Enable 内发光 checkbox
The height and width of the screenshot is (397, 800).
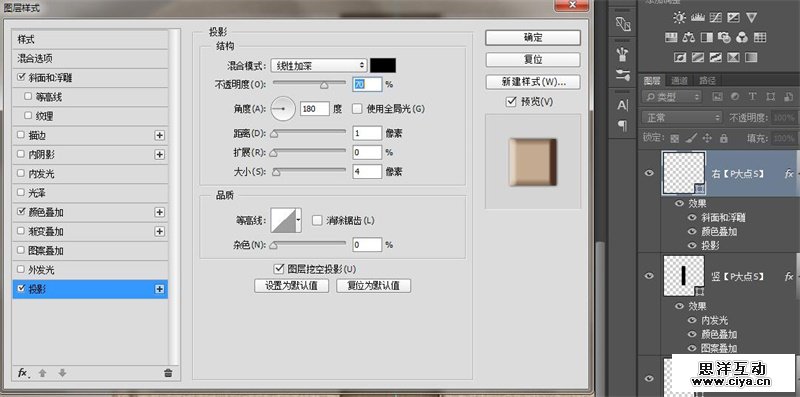(21, 173)
